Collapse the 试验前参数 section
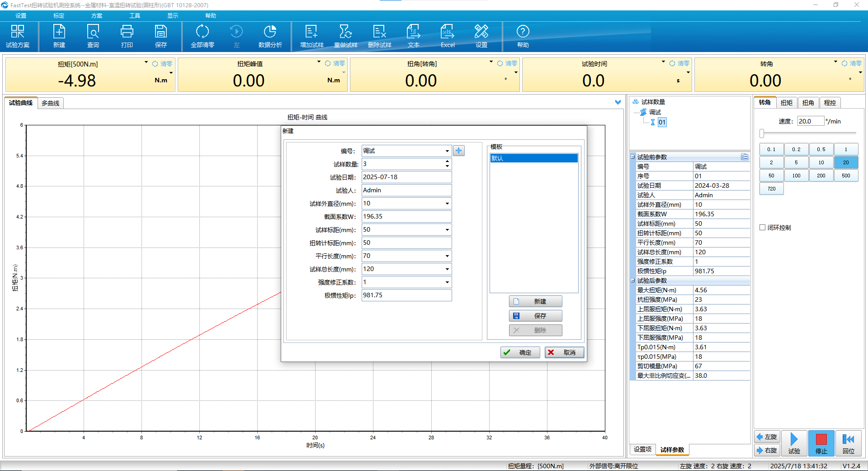Image resolution: width=868 pixels, height=471 pixels. tap(633, 157)
